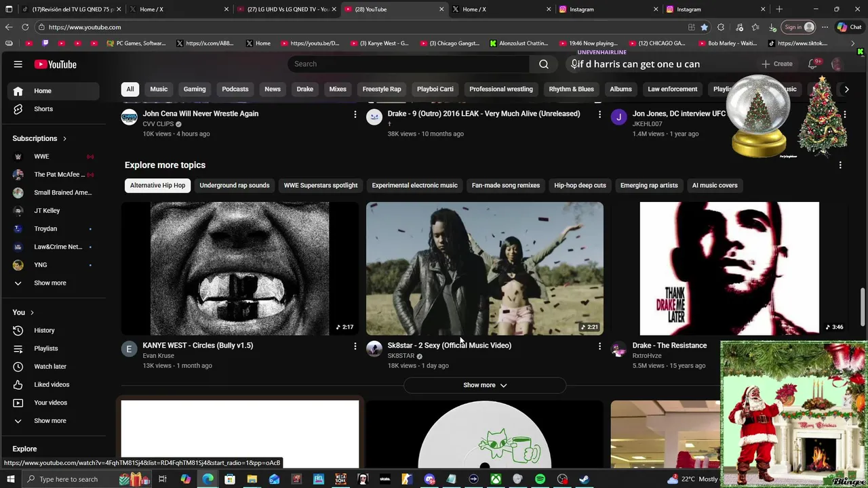Image resolution: width=868 pixels, height=488 pixels.
Task: Select the Podcasts filter chip
Action: (x=235, y=89)
